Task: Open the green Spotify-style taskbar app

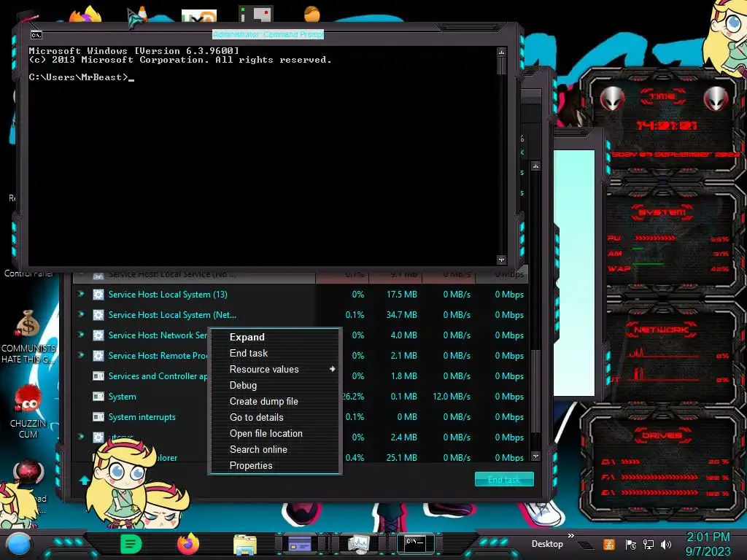Action: click(x=131, y=544)
